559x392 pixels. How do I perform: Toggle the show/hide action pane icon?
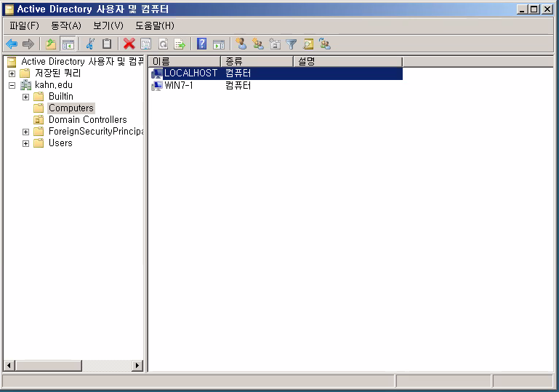[219, 44]
